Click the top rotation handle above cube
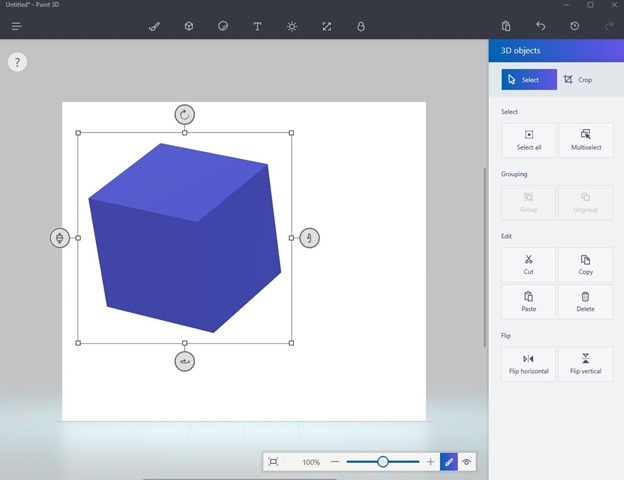 point(184,114)
